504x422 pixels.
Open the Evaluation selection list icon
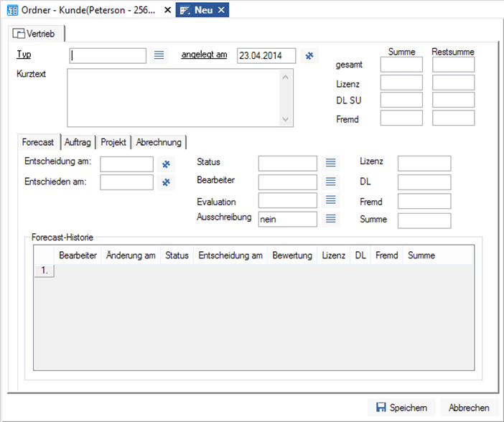coord(331,200)
